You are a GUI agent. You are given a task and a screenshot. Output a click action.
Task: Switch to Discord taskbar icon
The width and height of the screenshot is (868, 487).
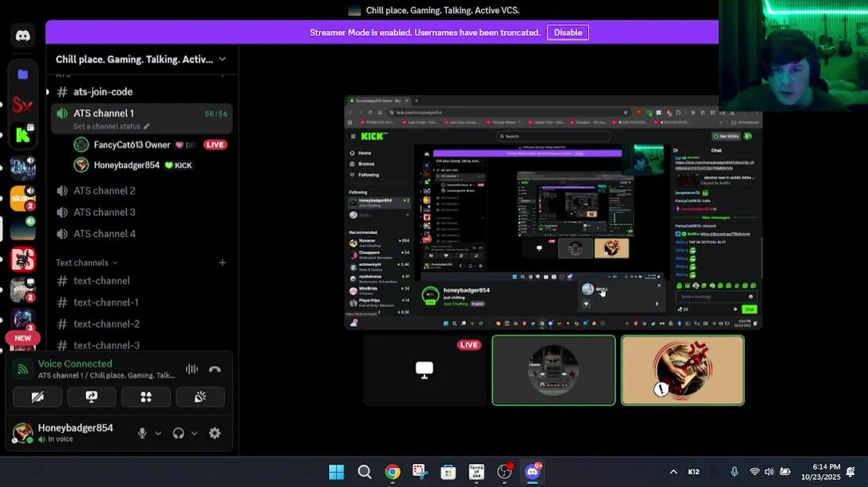click(x=533, y=472)
